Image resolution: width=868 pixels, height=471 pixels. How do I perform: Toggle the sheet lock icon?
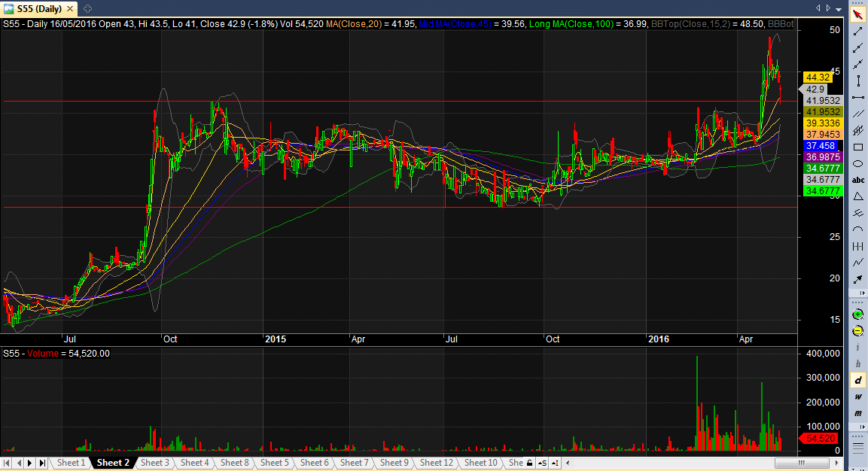pyautogui.click(x=530, y=463)
